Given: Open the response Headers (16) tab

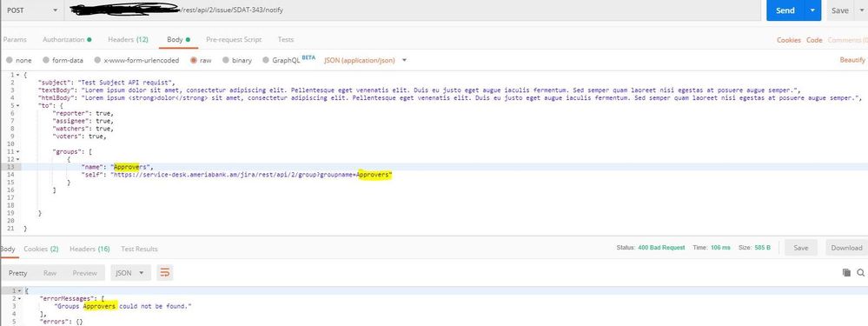Looking at the screenshot, I should tap(89, 249).
